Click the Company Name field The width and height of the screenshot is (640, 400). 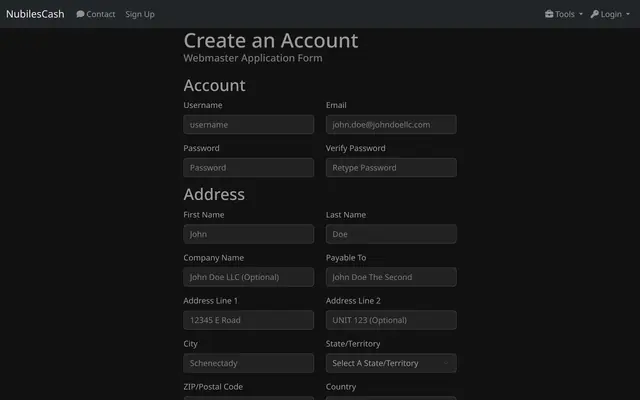(x=249, y=277)
